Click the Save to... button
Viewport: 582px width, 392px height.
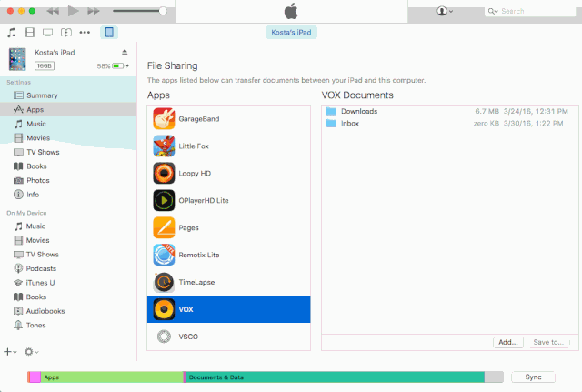tap(548, 342)
